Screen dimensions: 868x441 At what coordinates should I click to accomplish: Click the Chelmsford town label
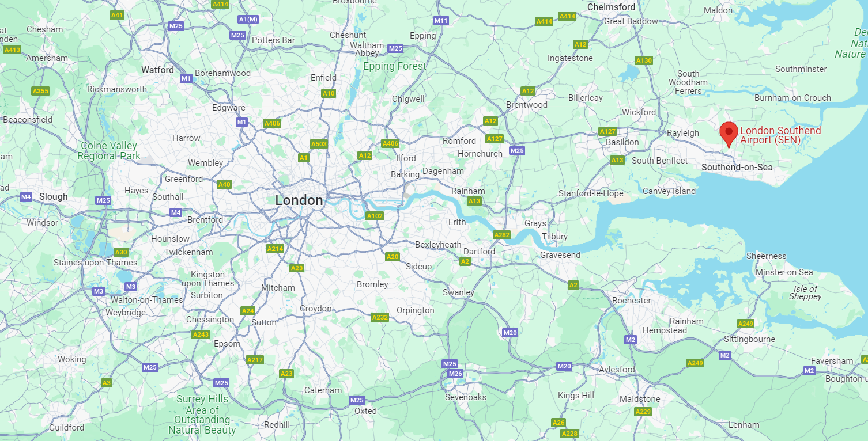612,7
